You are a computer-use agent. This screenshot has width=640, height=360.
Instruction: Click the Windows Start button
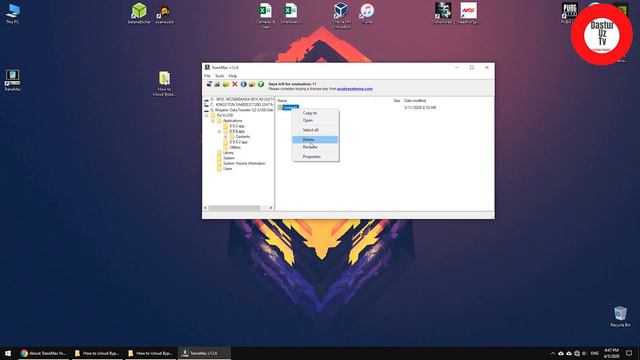[8, 353]
